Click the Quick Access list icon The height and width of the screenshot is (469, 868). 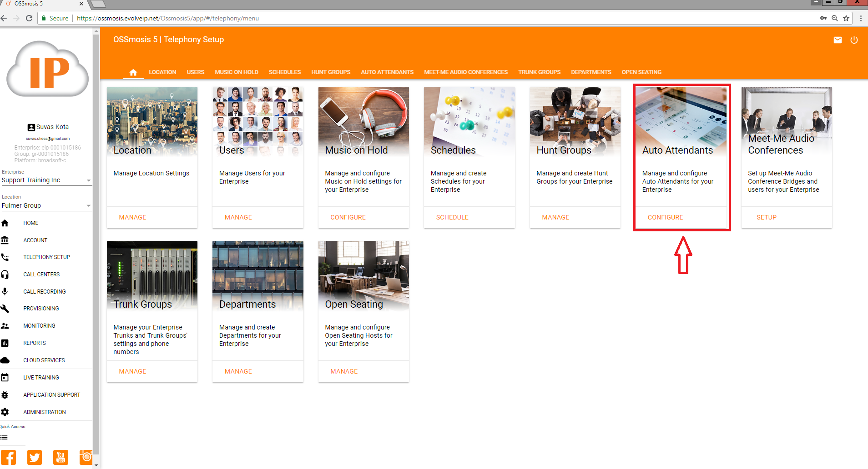click(x=5, y=438)
